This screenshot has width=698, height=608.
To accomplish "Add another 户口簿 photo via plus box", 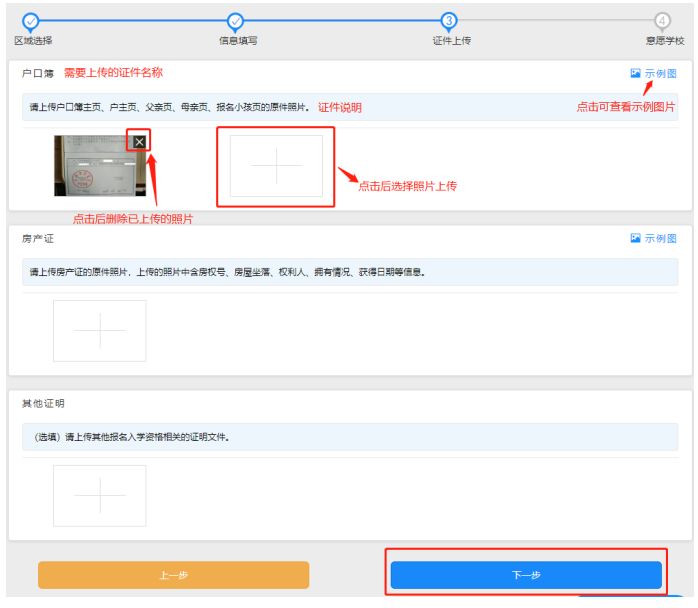I will [276, 166].
